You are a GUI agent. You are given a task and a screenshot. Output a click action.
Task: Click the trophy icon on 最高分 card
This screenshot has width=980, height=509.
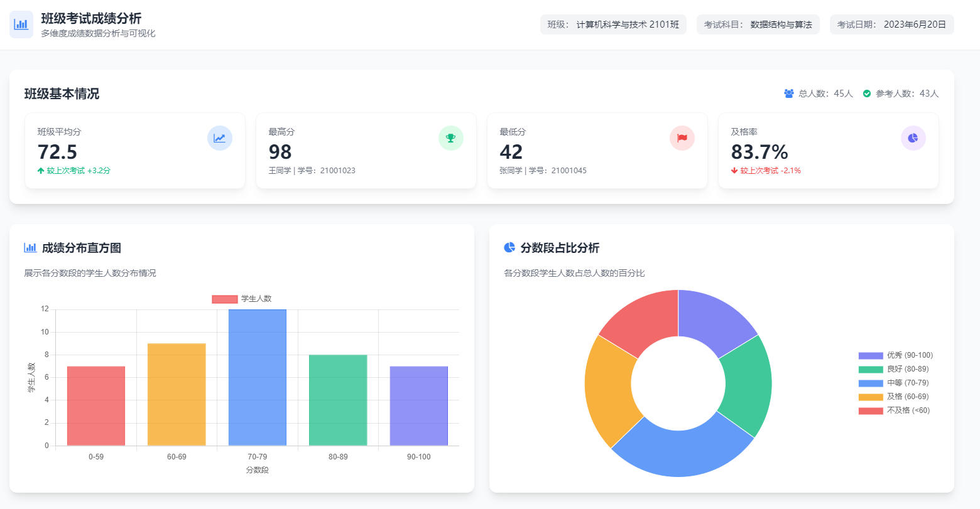(450, 138)
